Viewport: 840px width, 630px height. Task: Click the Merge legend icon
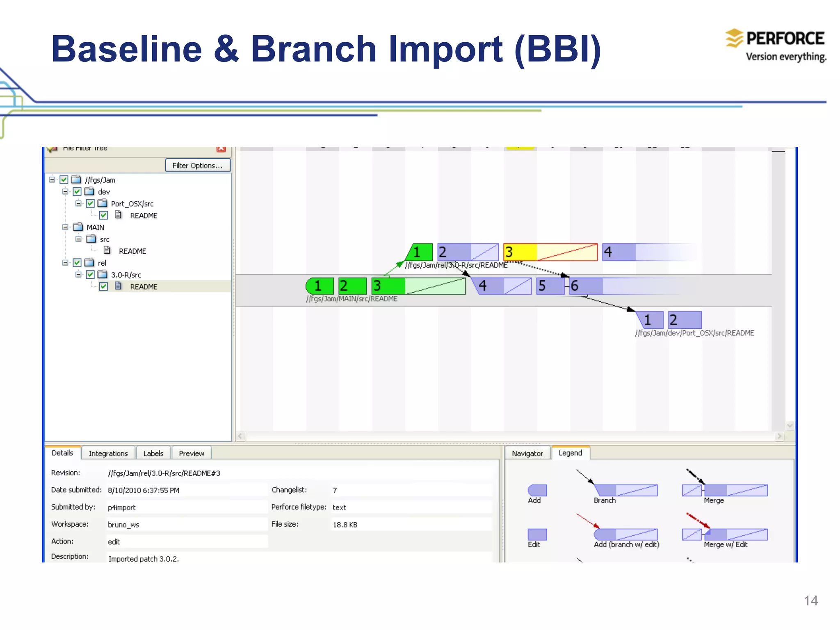tap(725, 490)
